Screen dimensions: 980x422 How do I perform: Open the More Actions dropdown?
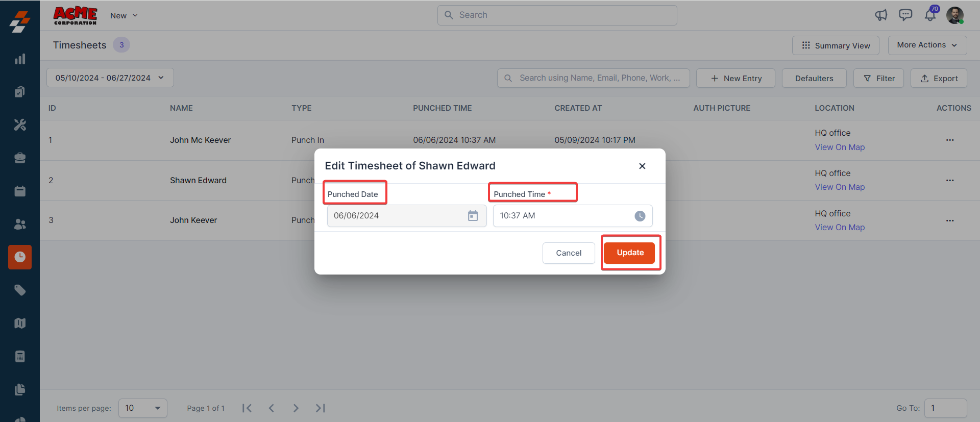(927, 45)
